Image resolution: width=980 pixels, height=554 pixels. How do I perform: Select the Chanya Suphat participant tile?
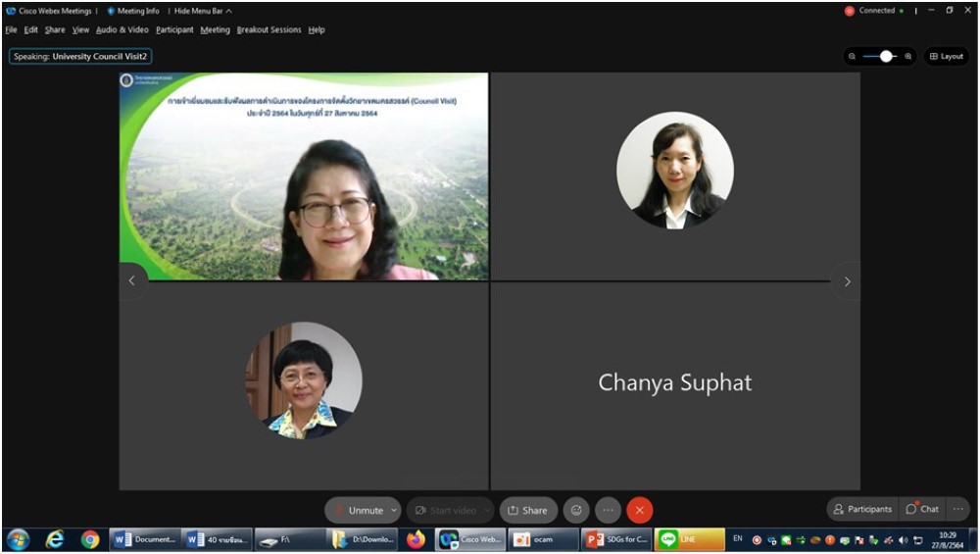[675, 384]
